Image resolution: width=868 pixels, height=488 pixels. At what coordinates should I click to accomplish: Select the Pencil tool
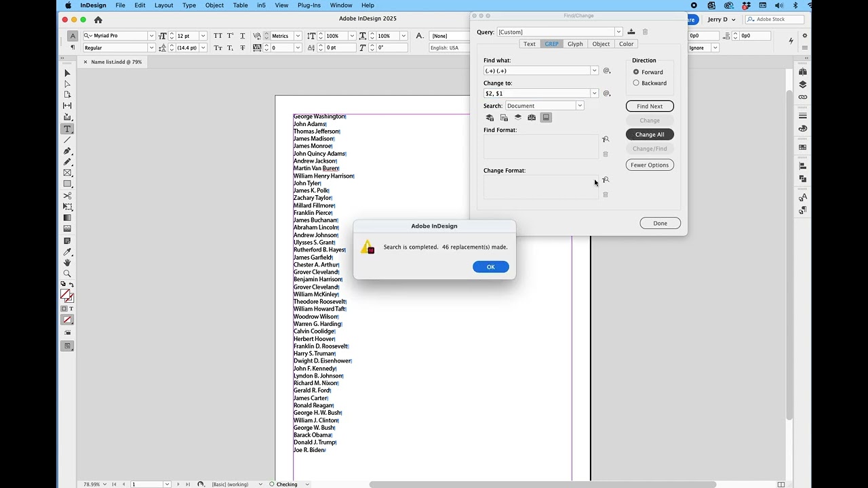[x=67, y=162]
